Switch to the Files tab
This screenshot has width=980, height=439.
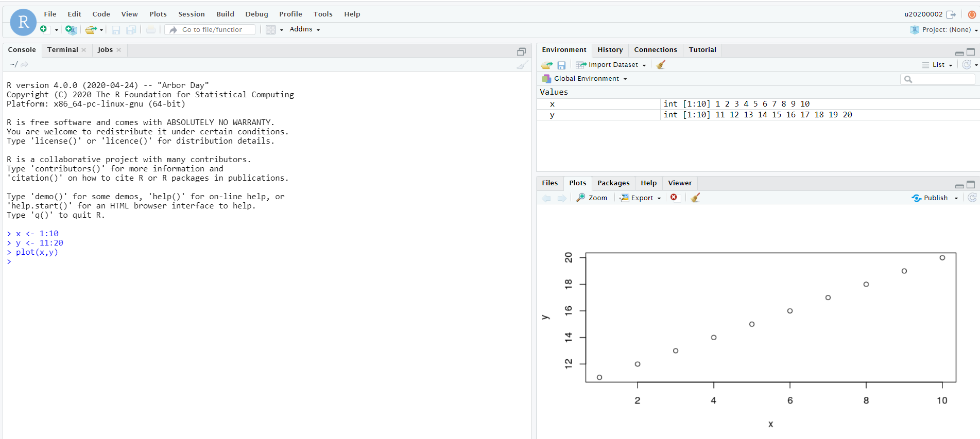coord(549,183)
